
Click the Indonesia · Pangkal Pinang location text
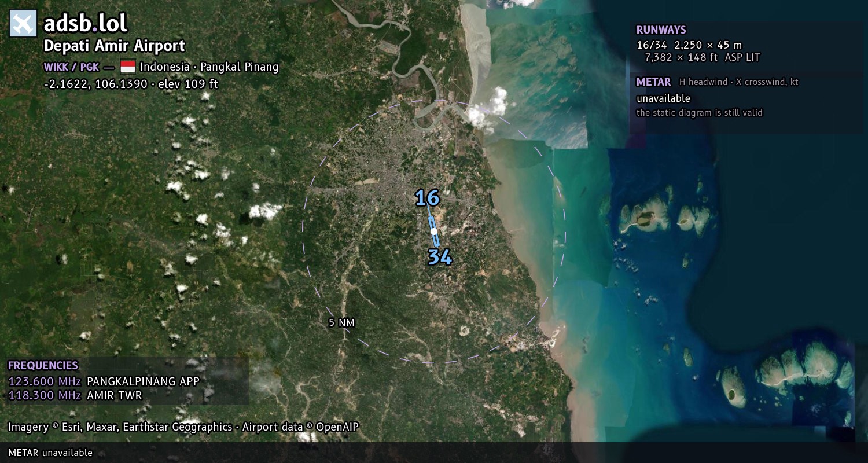pyautogui.click(x=209, y=67)
